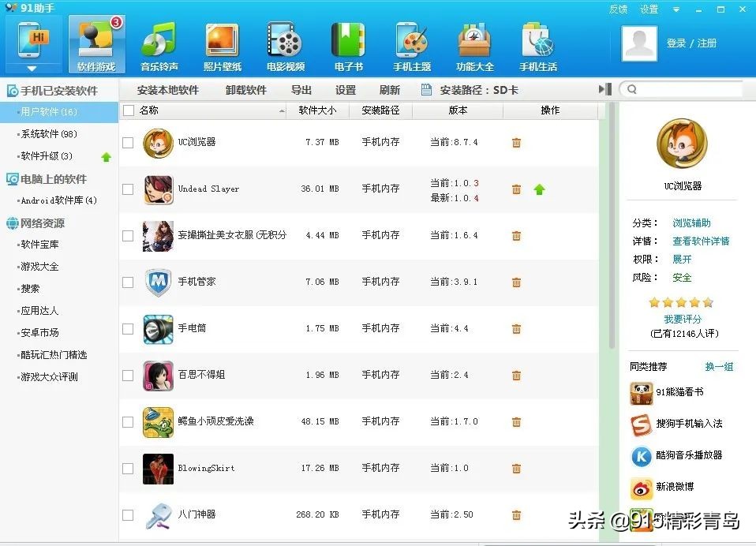Open 手机生活 section

click(x=538, y=47)
